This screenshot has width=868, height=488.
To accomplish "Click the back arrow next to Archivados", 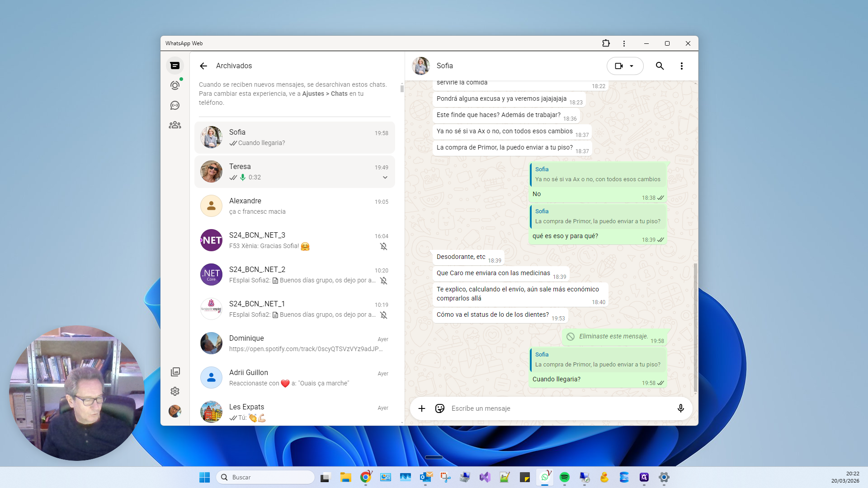I will click(x=203, y=66).
